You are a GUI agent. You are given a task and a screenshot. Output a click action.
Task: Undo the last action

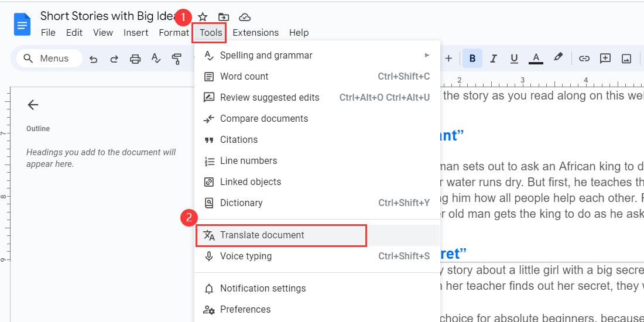pos(94,59)
